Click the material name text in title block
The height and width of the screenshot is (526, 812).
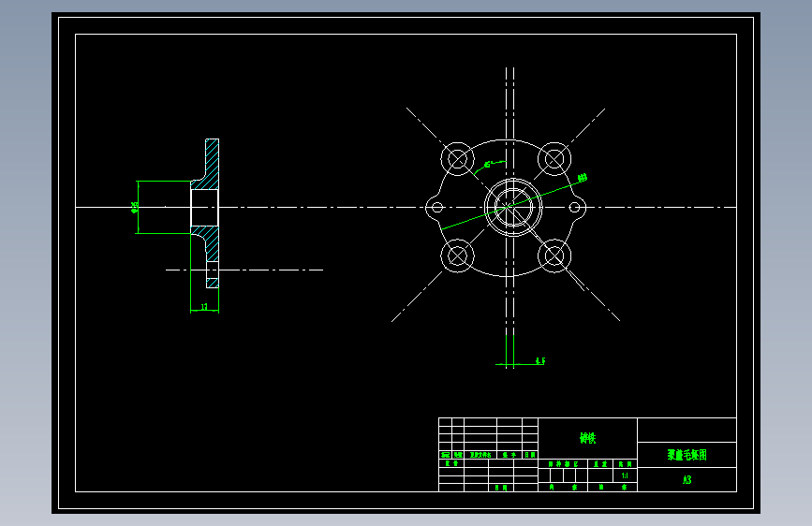pyautogui.click(x=588, y=438)
